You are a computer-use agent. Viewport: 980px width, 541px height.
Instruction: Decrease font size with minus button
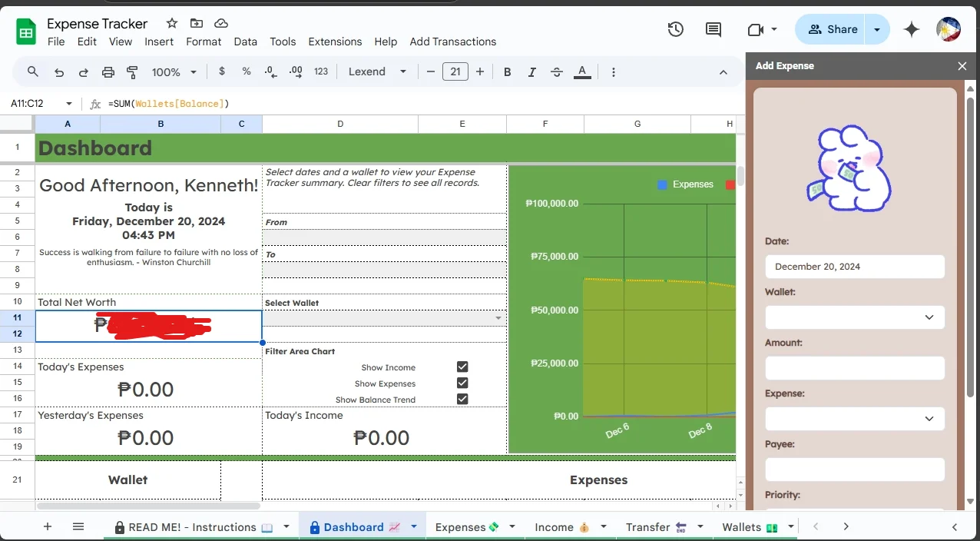431,71
